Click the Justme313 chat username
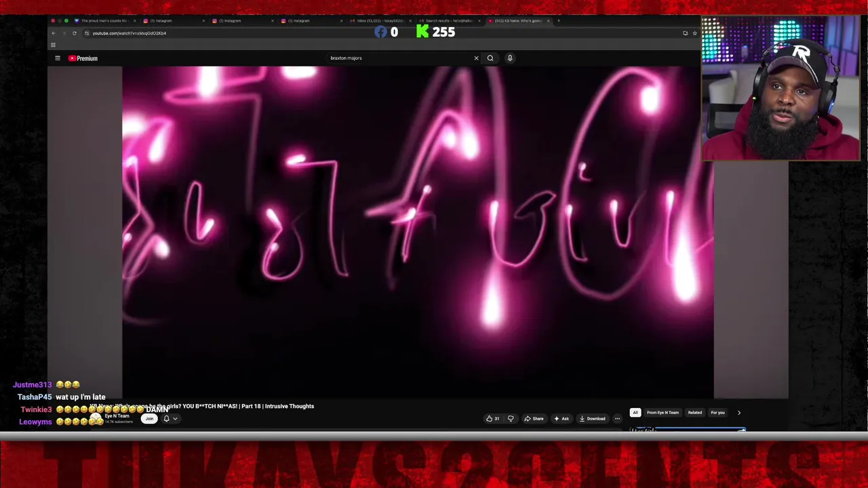 (x=32, y=385)
